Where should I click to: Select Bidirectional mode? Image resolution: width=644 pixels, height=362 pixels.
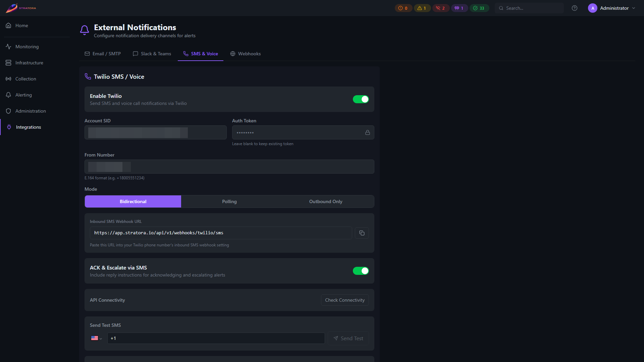pyautogui.click(x=133, y=201)
